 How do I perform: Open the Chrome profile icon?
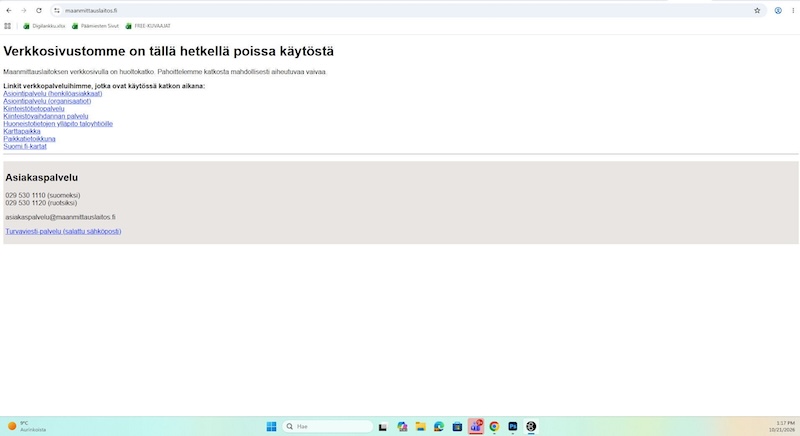coord(778,10)
